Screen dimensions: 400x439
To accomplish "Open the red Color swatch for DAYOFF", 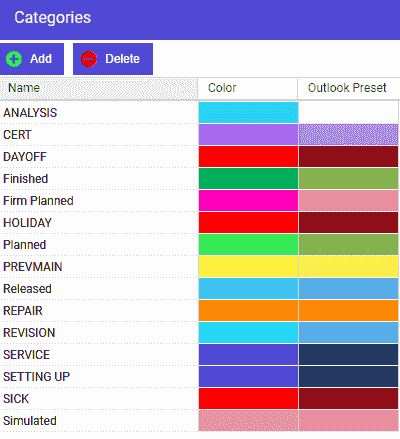I will point(248,157).
